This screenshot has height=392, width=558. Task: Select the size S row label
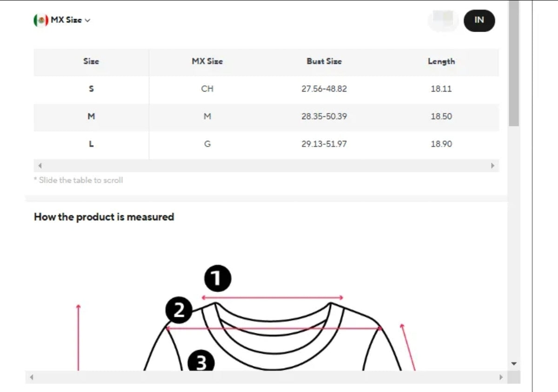tap(91, 89)
